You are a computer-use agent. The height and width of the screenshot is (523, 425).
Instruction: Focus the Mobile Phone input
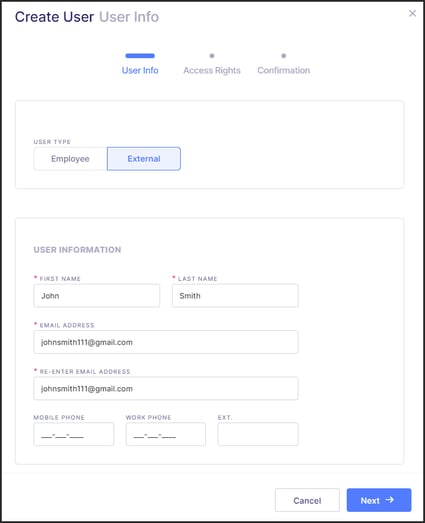click(74, 434)
